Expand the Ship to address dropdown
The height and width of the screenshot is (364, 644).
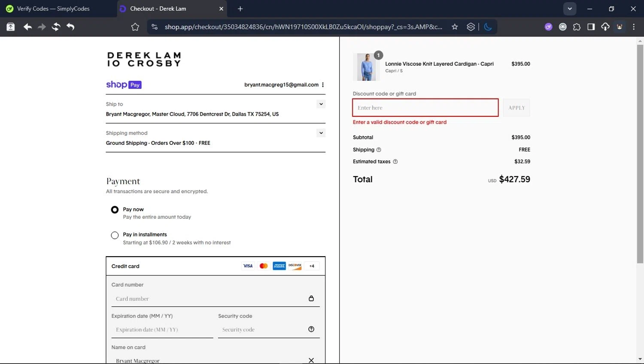tap(321, 104)
